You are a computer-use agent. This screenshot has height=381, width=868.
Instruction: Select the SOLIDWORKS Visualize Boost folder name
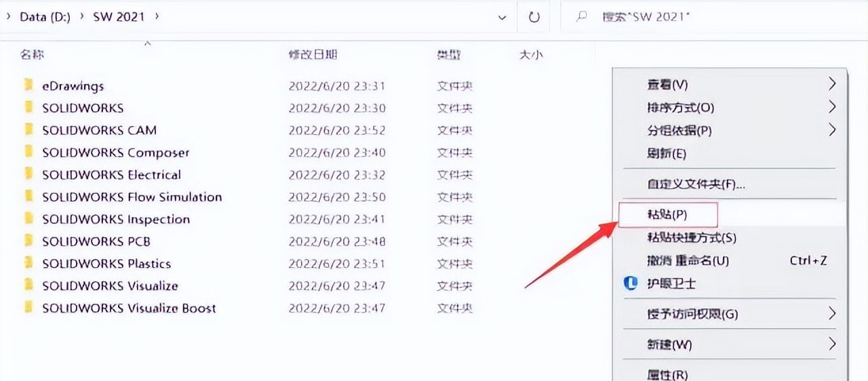[x=129, y=308]
